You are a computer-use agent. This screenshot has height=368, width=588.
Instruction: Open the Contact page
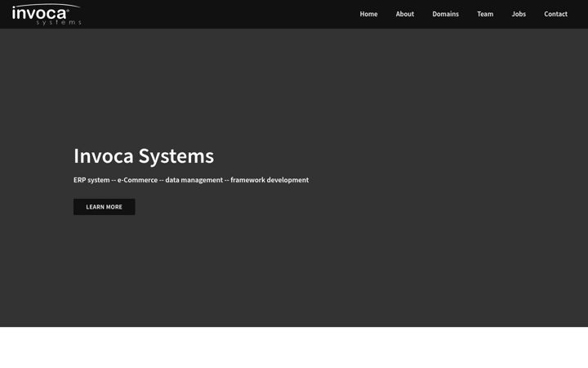pyautogui.click(x=555, y=14)
